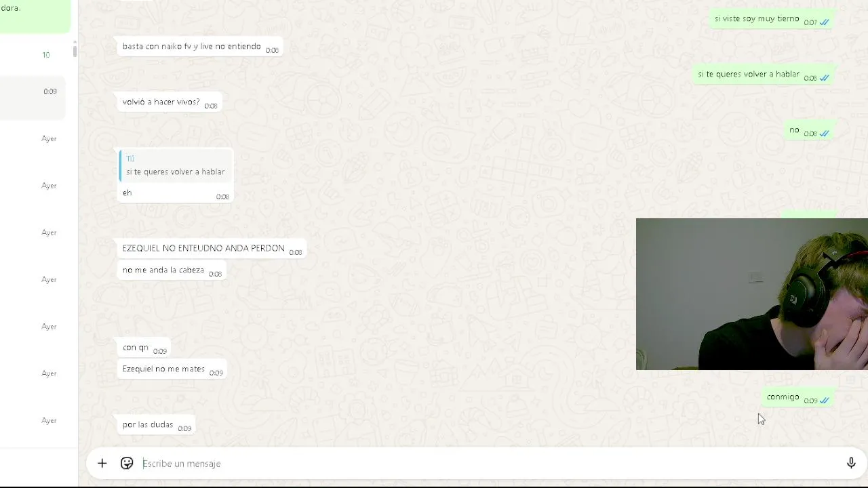This screenshot has width=868, height=488.
Task: Open the quoted reply 'si te queres volver a hablar'
Action: point(176,166)
